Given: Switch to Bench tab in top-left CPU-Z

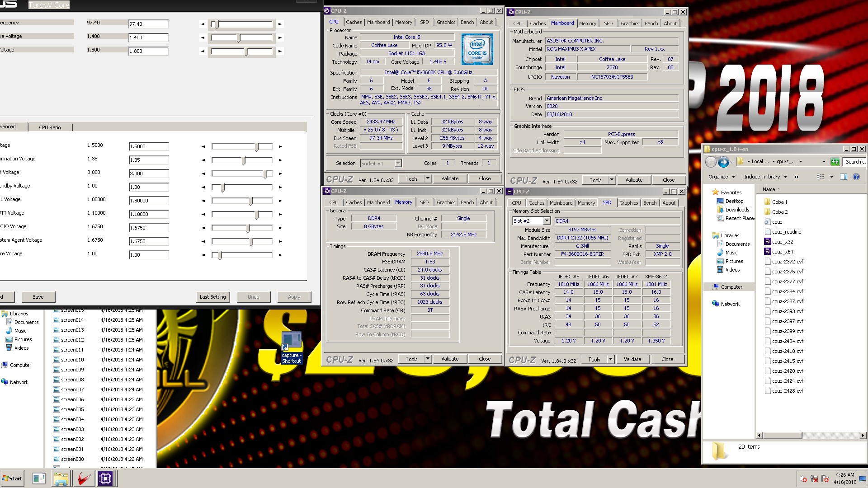Looking at the screenshot, I should coord(467,22).
